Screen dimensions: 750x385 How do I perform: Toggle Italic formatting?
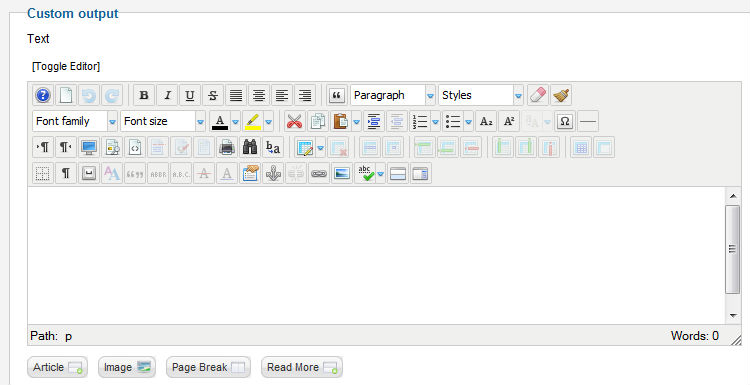(x=167, y=95)
